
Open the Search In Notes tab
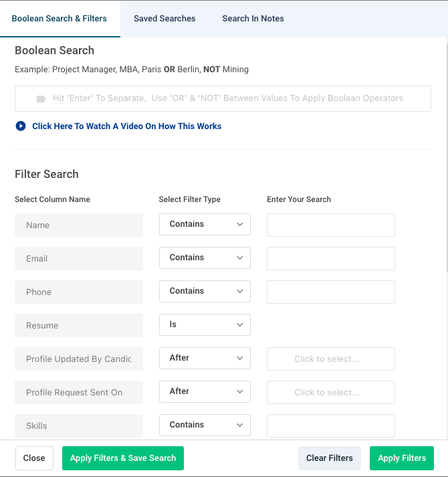(253, 19)
